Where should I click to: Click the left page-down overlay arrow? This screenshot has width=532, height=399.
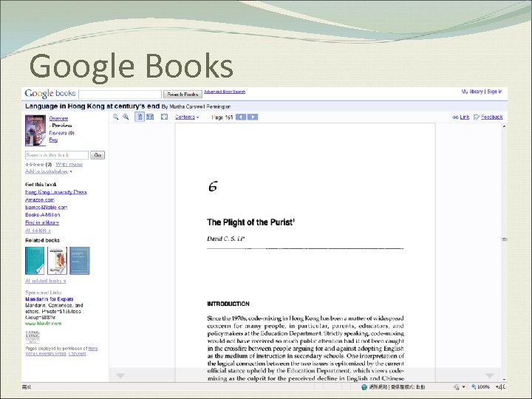(120, 375)
